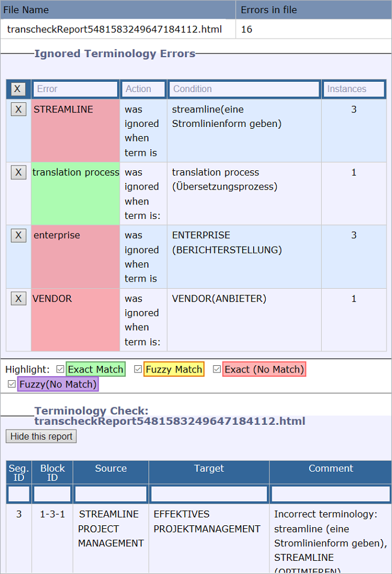The height and width of the screenshot is (574, 392).
Task: Click the X button in the header row
Action: [17, 89]
